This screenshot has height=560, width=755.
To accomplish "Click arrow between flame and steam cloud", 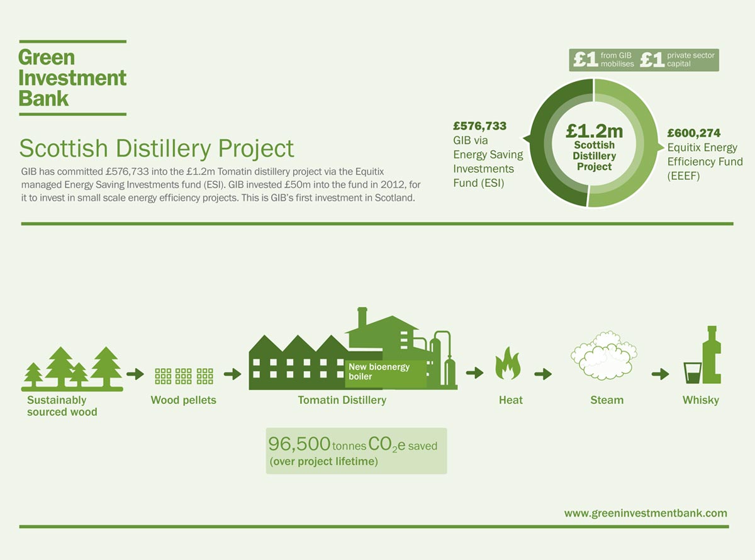I will click(543, 374).
